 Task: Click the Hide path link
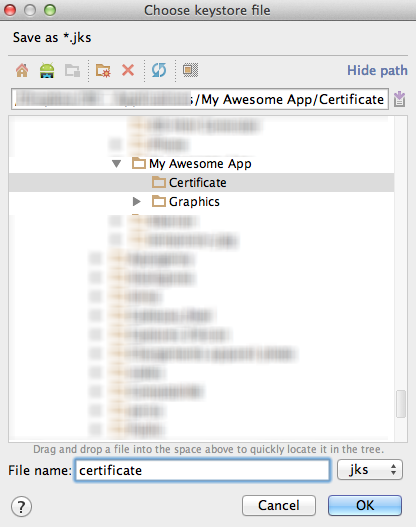(x=377, y=71)
